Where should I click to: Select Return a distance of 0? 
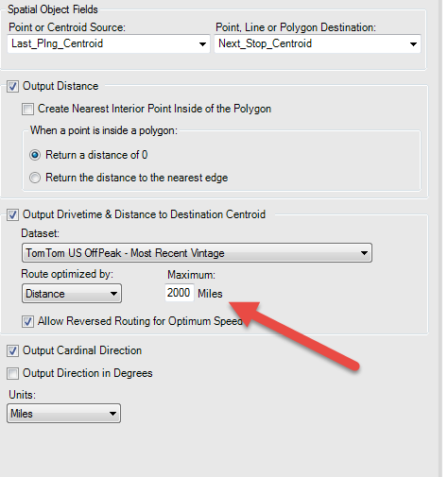(35, 155)
